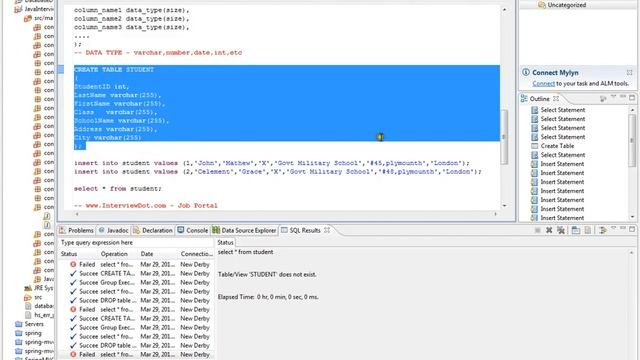Viewport: 640px width, 360px height.
Task: Select the JavaInterview project node
Action: [34, 9]
